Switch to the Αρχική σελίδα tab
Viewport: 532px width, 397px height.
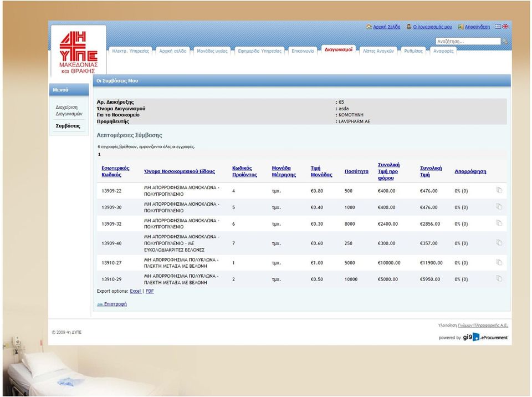tap(173, 51)
